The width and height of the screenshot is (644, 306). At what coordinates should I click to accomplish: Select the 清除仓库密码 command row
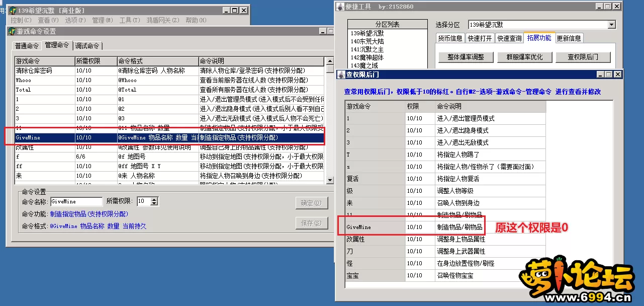pos(170,70)
